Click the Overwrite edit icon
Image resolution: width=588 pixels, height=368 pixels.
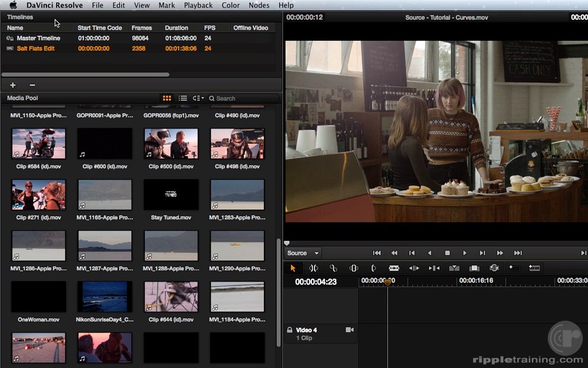click(x=474, y=268)
